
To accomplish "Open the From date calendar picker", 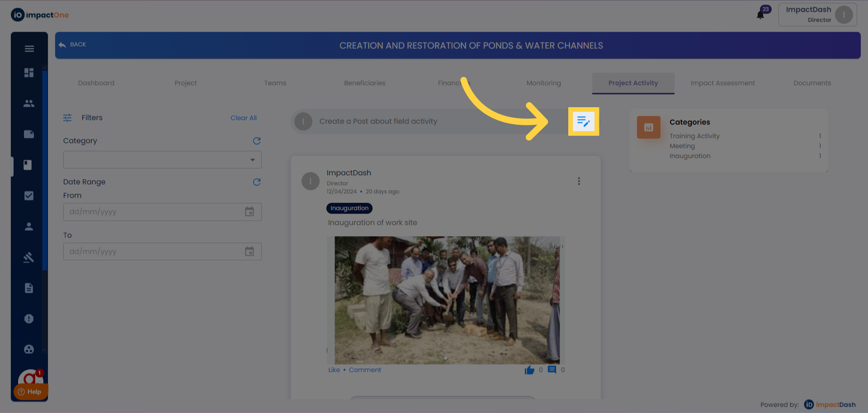I will point(250,212).
